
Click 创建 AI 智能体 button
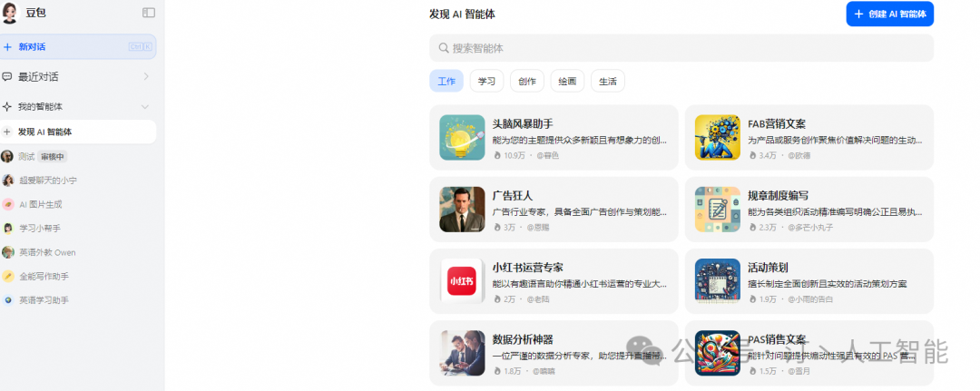889,14
